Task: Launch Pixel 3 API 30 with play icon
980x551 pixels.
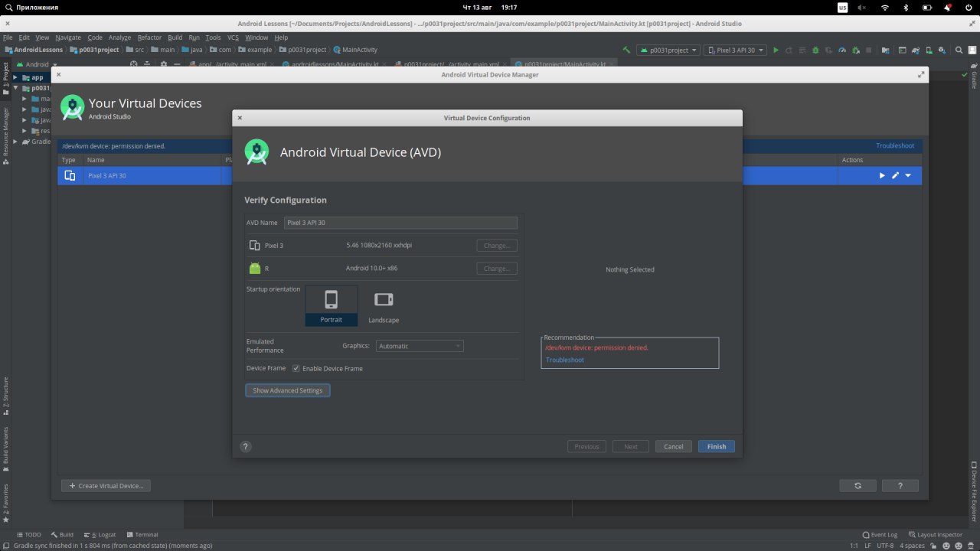Action: (882, 175)
